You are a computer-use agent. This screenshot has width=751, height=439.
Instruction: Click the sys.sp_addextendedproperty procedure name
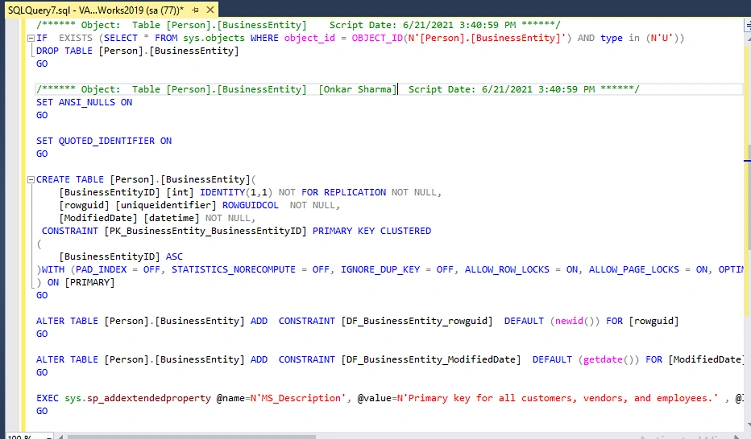pyautogui.click(x=137, y=398)
